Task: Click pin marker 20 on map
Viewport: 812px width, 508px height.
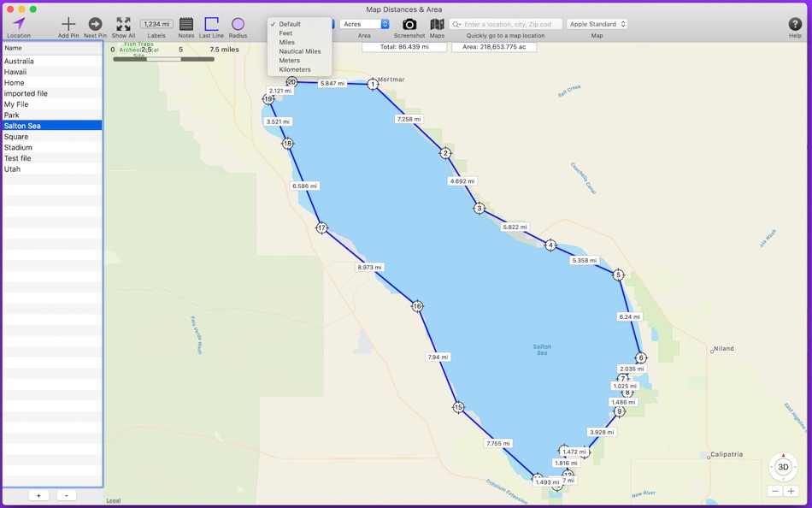Action: click(292, 82)
